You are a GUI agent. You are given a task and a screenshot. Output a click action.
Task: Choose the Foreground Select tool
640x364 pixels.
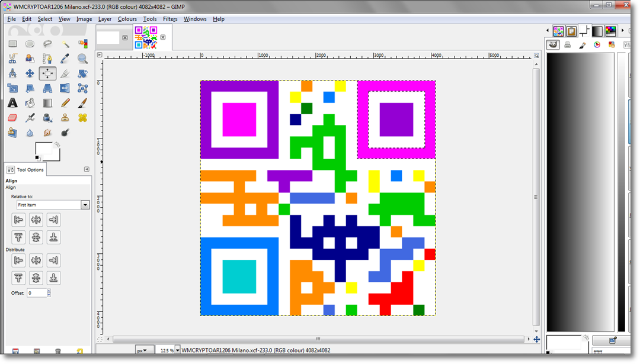click(x=30, y=59)
